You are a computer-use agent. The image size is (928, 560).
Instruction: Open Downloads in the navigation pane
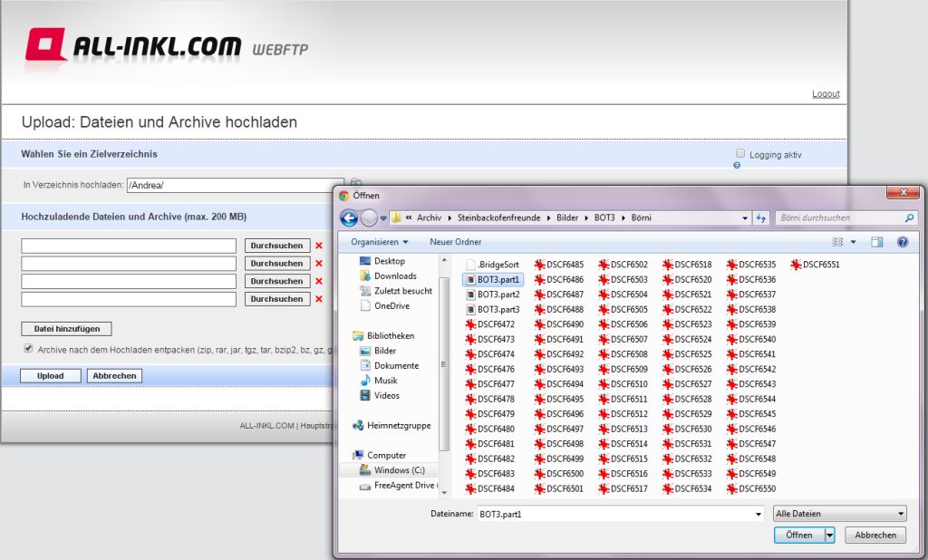click(394, 275)
